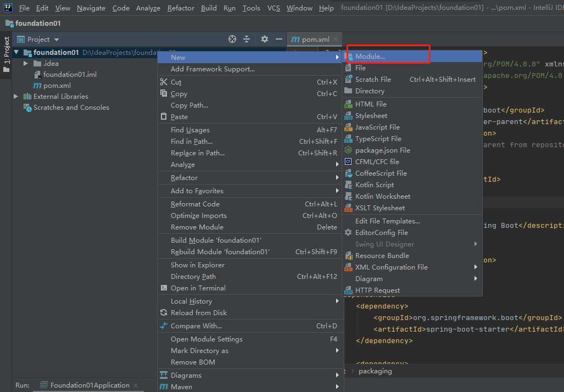Open the Build menu in menu bar

pos(209,8)
